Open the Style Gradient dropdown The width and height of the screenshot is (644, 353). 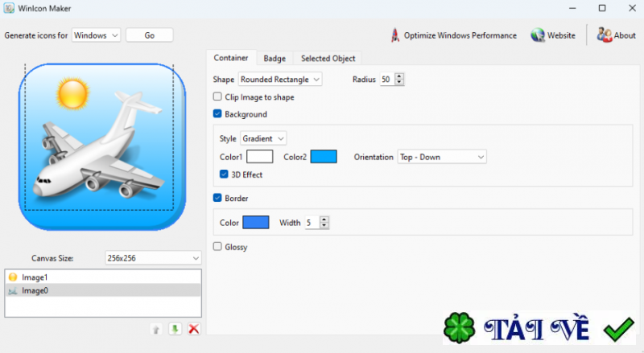[263, 139]
